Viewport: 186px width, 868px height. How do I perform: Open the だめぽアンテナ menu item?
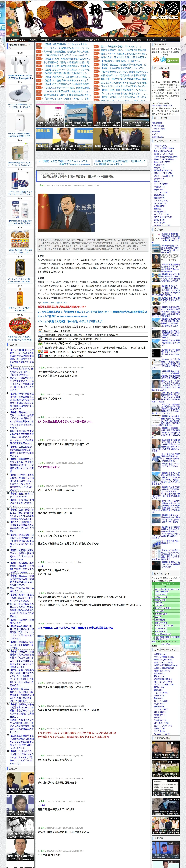[x=48, y=40]
